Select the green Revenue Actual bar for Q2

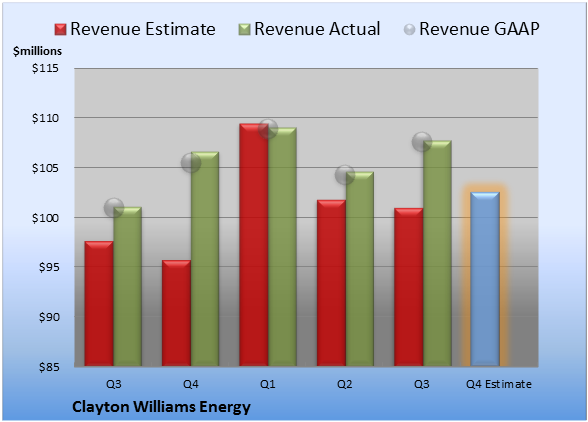click(x=360, y=269)
